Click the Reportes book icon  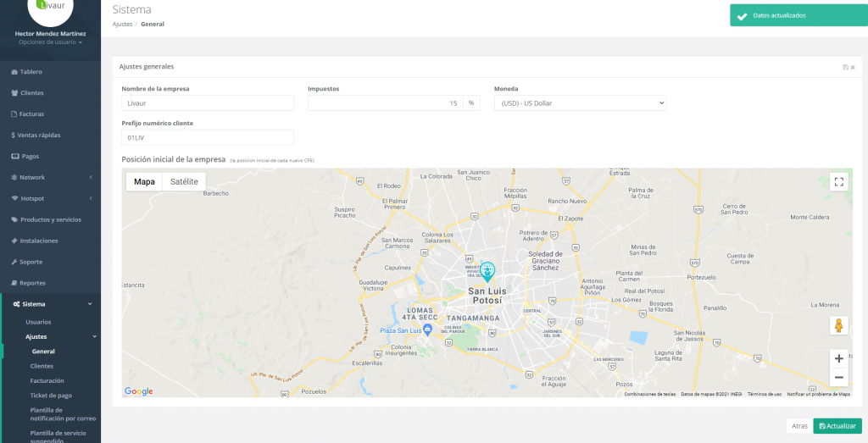(14, 283)
